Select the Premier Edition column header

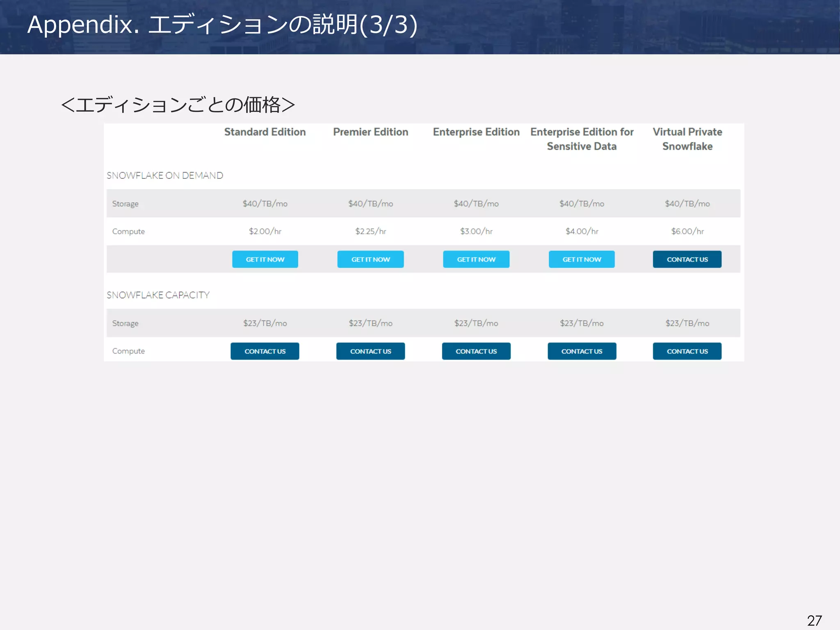(x=370, y=132)
